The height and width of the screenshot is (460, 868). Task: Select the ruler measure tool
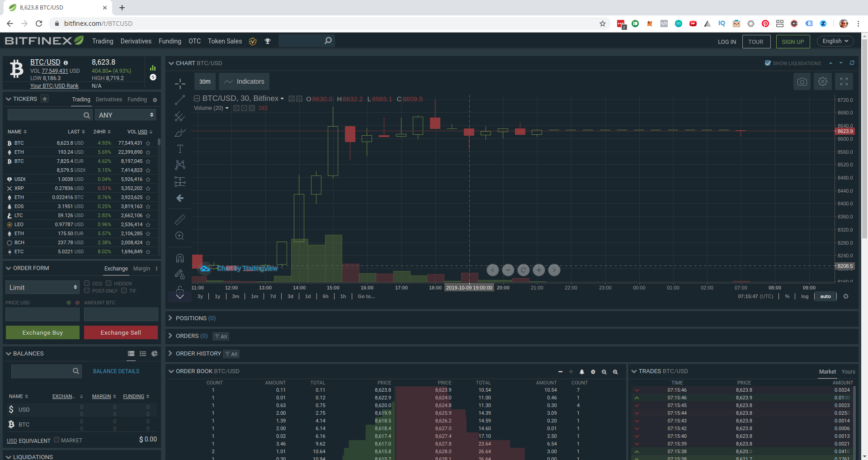[x=180, y=219]
